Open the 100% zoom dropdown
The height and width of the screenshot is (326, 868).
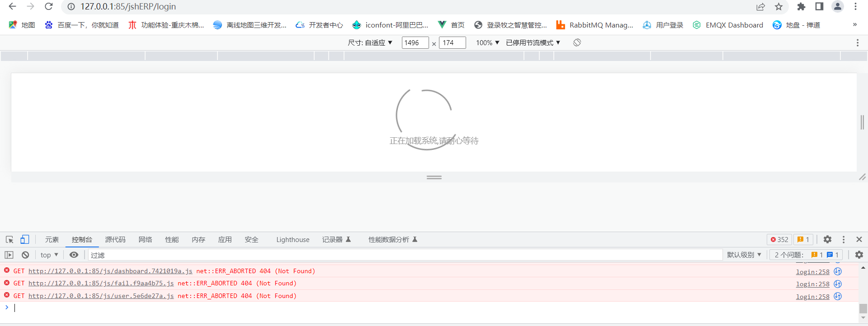pos(487,42)
